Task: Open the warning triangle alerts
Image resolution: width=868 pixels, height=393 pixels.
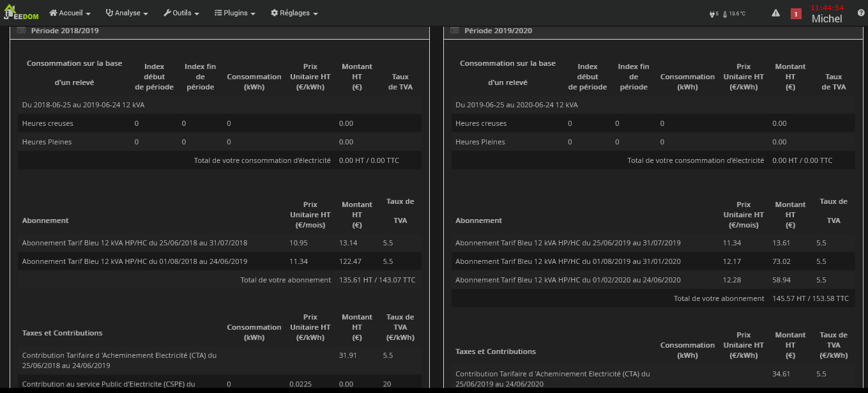Action: [x=775, y=13]
